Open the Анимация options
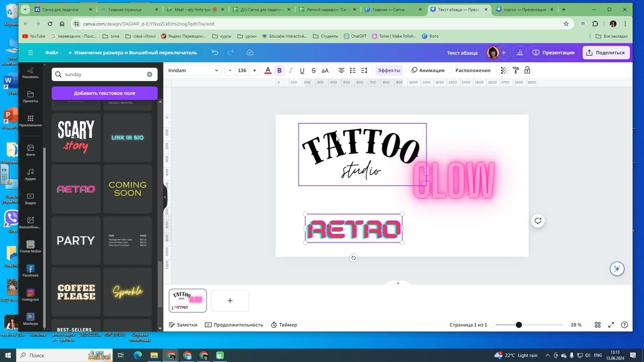Image resolution: width=644 pixels, height=362 pixels. pos(428,70)
